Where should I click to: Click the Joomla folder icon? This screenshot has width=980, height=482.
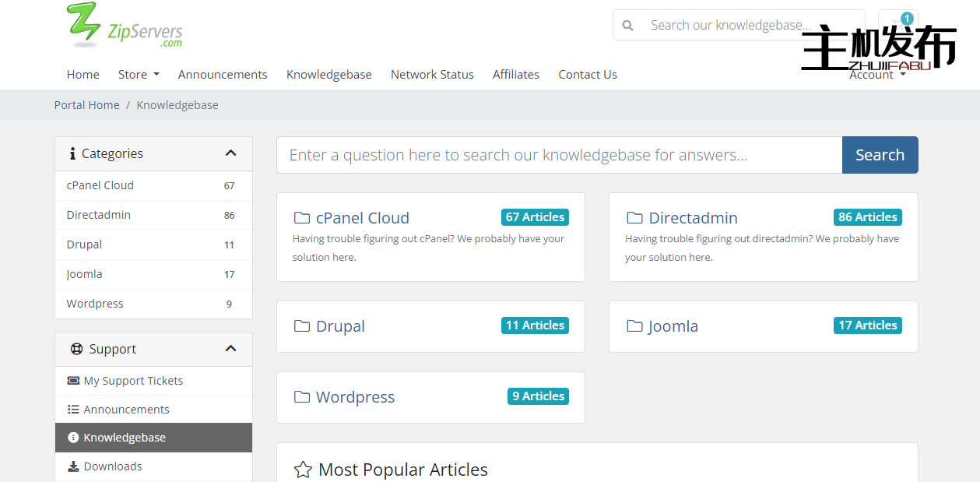634,326
